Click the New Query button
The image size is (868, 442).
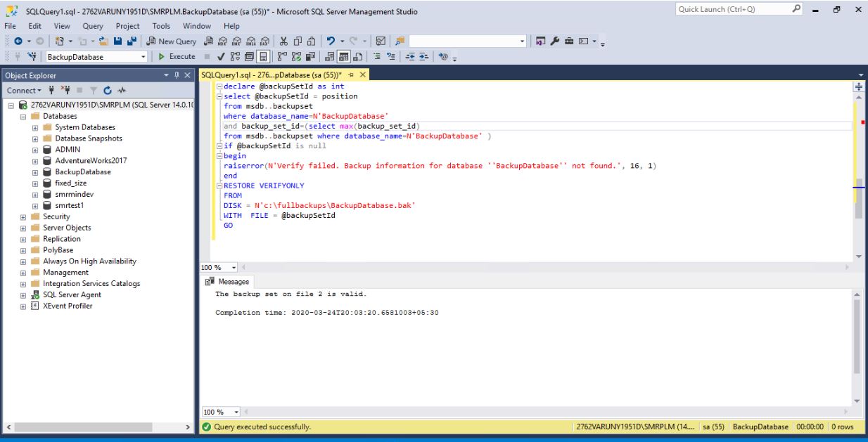[x=172, y=41]
